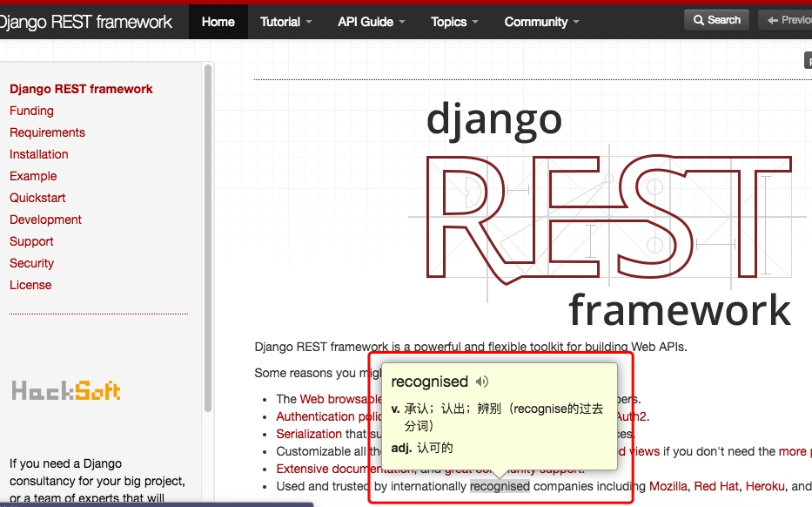Open the Heroku link

tap(765, 486)
